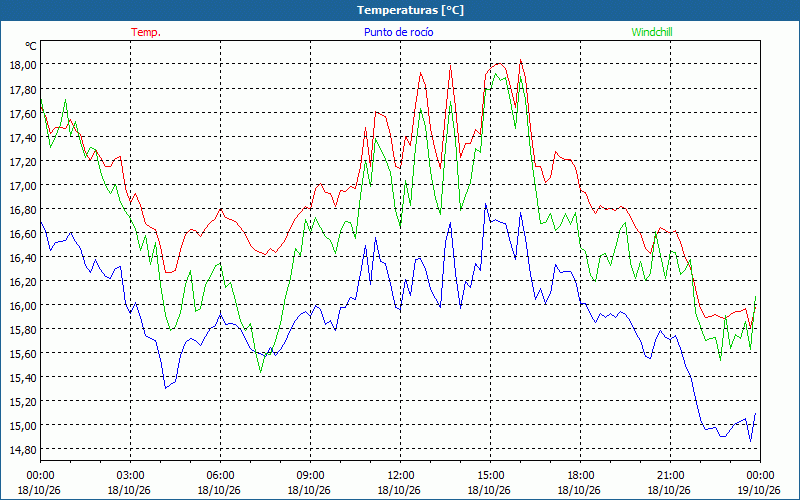Click the 06:00 time axis label
This screenshot has height=500, width=800.
pyautogui.click(x=220, y=476)
